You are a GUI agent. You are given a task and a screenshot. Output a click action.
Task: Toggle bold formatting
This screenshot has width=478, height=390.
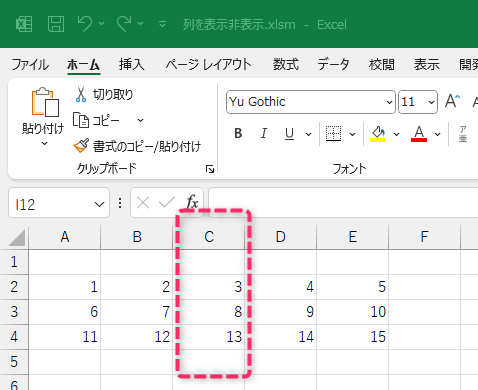pyautogui.click(x=238, y=134)
